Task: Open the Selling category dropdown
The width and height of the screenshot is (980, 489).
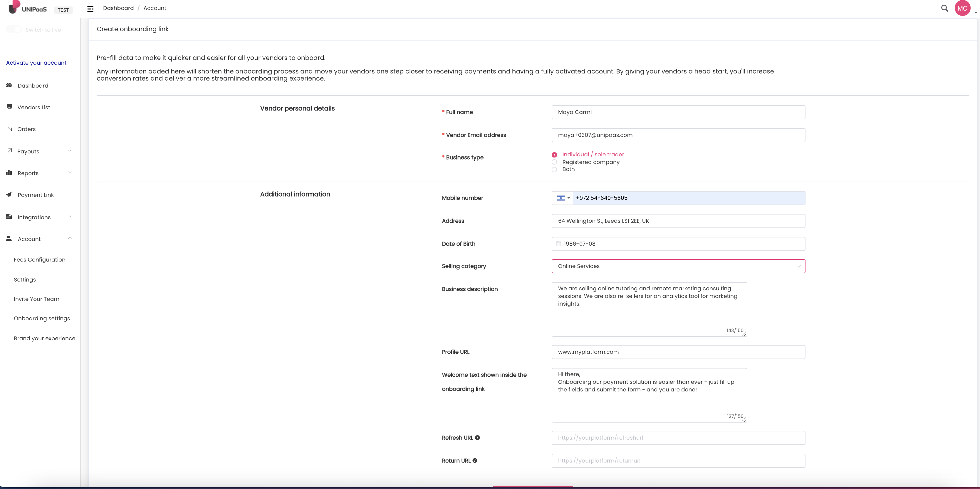Action: [678, 266]
